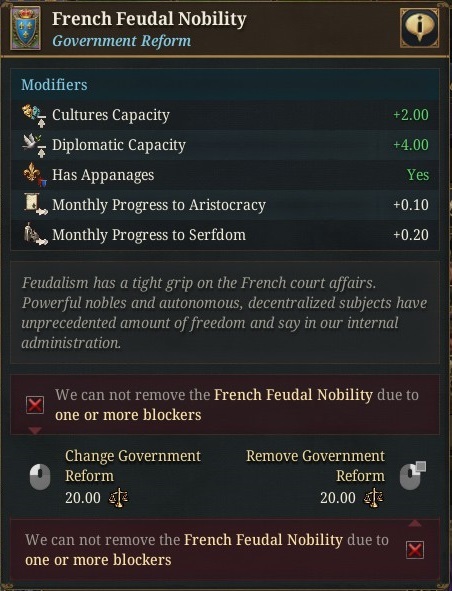Click the right-click mouse icon
Viewport: 452px width, 591px height.
[412, 476]
